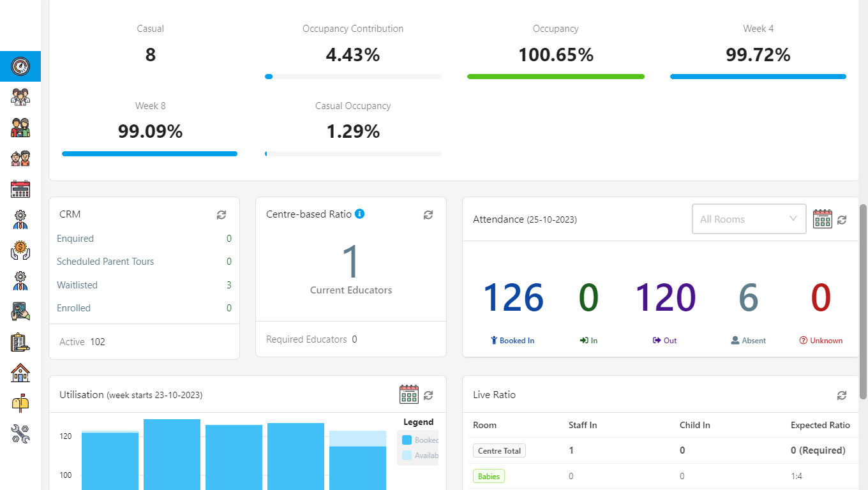Viewport: 868px width, 490px height.
Task: Open the dashboard gauge icon in sidebar
Action: (x=20, y=66)
